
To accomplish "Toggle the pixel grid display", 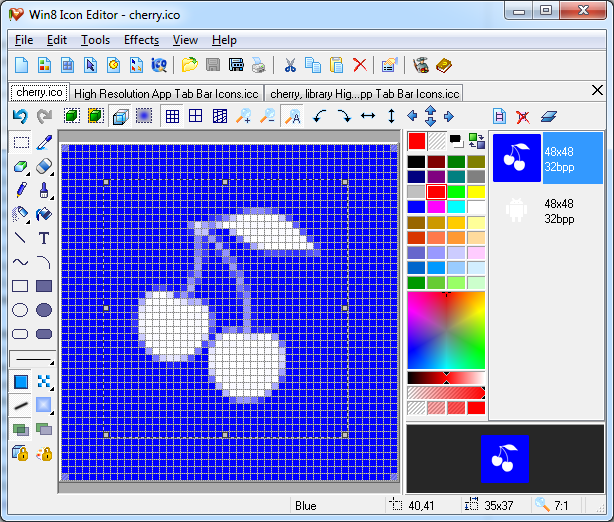I will pyautogui.click(x=172, y=116).
